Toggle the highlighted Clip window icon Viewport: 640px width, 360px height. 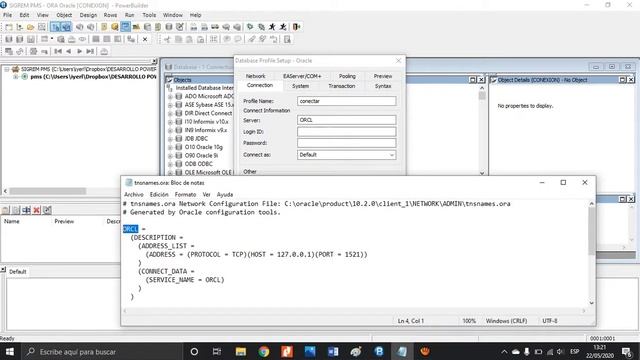click(x=125, y=27)
